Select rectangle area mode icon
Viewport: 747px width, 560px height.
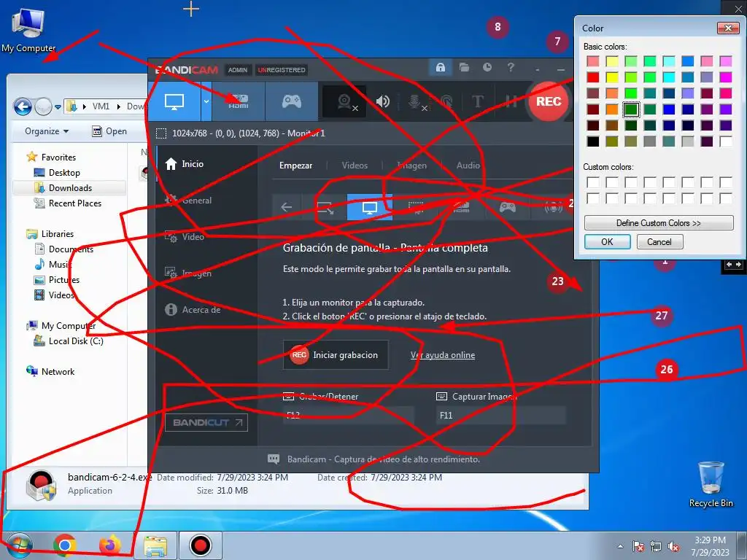click(325, 207)
